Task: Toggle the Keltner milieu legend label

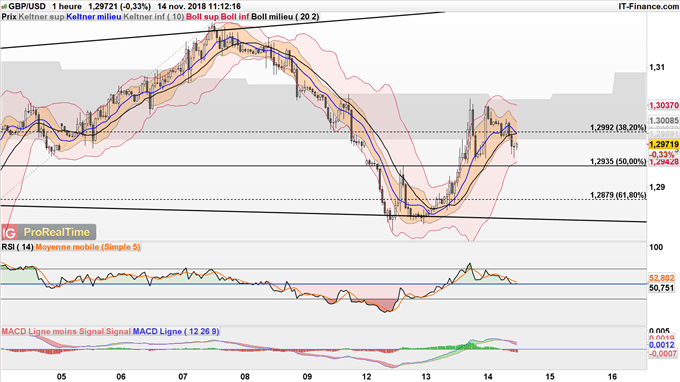Action: [x=94, y=16]
